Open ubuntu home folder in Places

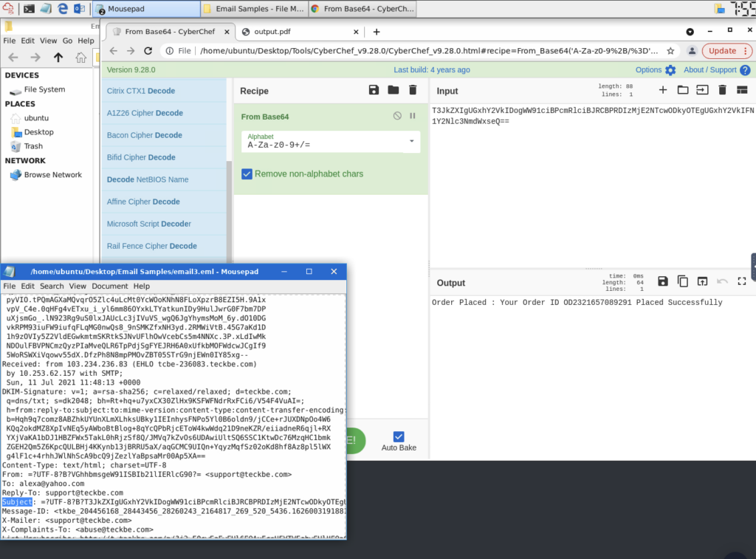click(x=36, y=117)
